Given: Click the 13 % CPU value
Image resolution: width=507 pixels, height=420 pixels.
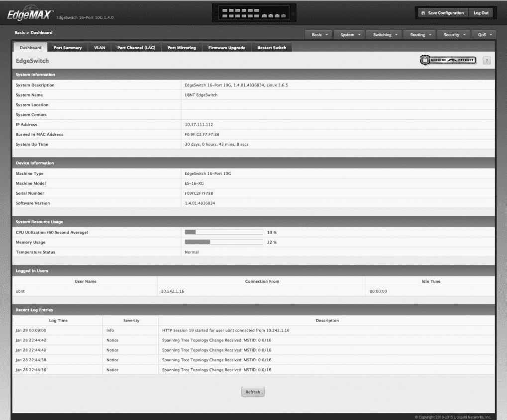Looking at the screenshot, I should click(272, 232).
